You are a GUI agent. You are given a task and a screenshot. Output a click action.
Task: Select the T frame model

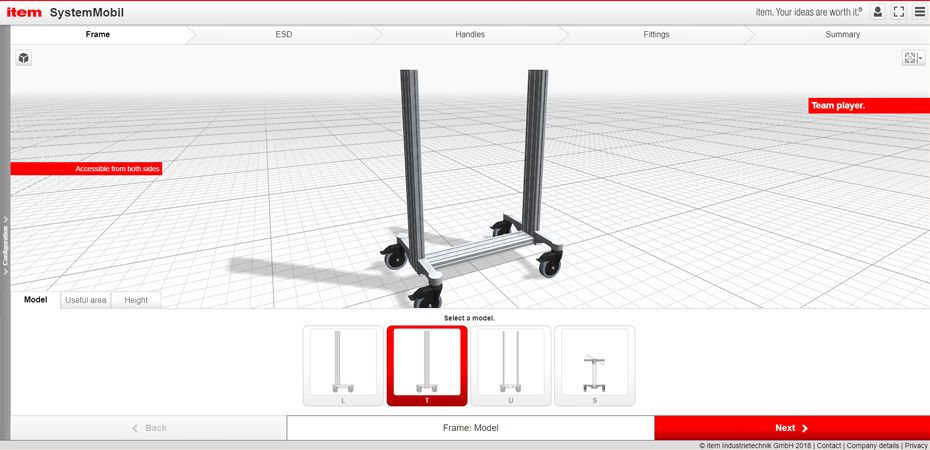tap(427, 366)
